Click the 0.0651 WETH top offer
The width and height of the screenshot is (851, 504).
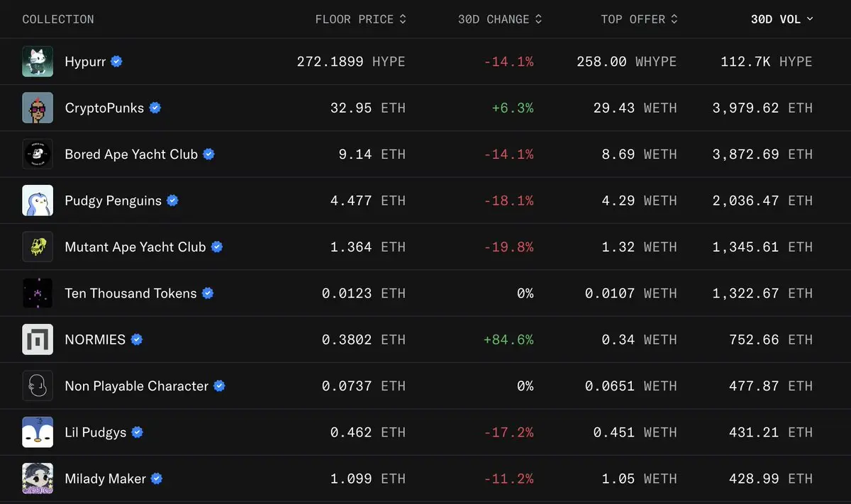(631, 386)
